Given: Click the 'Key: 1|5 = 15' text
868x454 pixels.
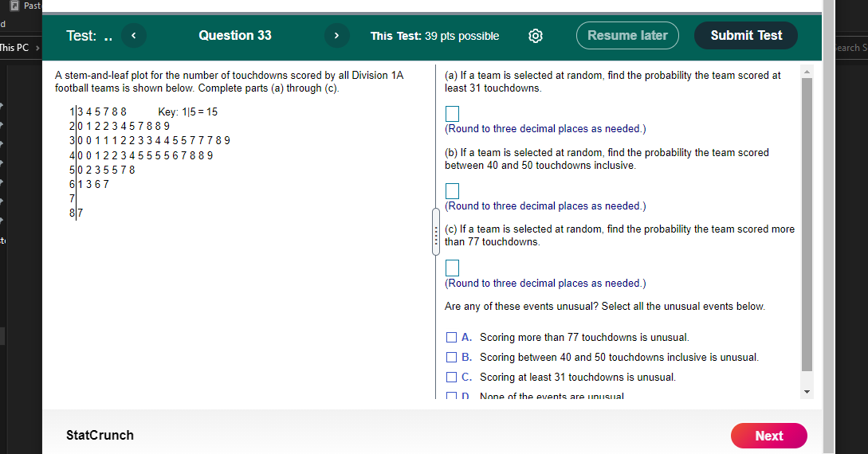Looking at the screenshot, I should click(187, 112).
